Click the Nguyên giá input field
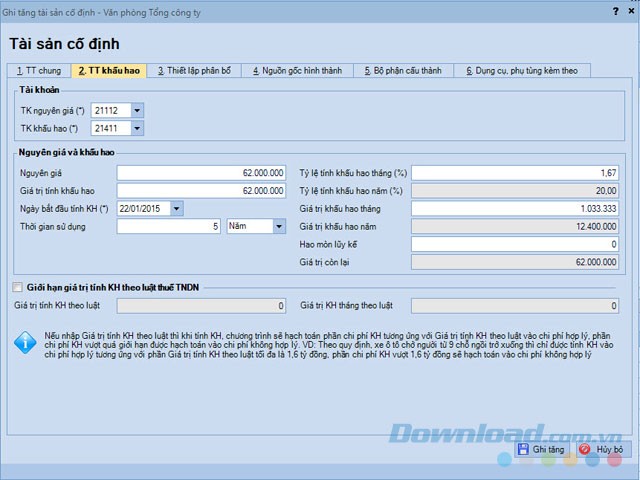Screen dimensions: 640x480 pos(203,172)
